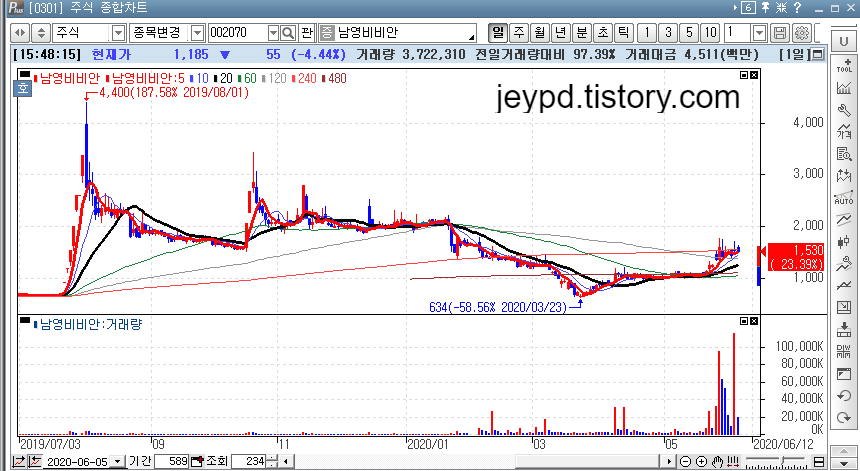Viewport: 860px width, 471px height.
Task: Expand the 남영비비안 name box corner arrow
Action: 472,38
